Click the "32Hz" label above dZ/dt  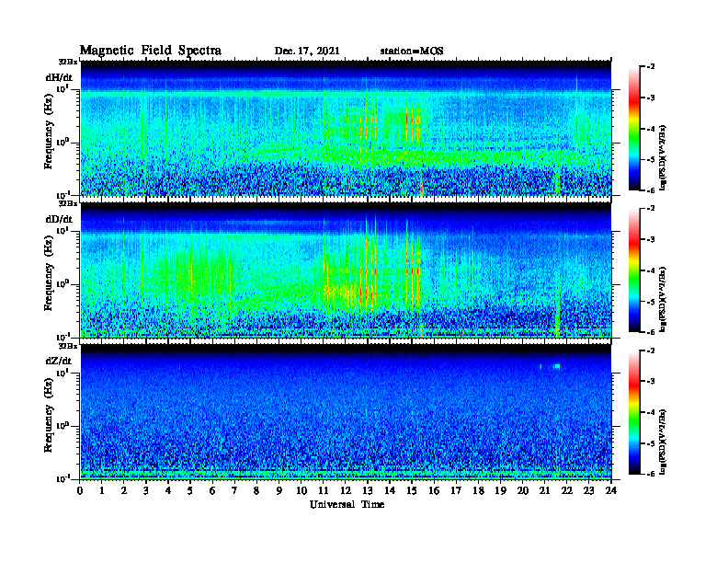pyautogui.click(x=68, y=346)
